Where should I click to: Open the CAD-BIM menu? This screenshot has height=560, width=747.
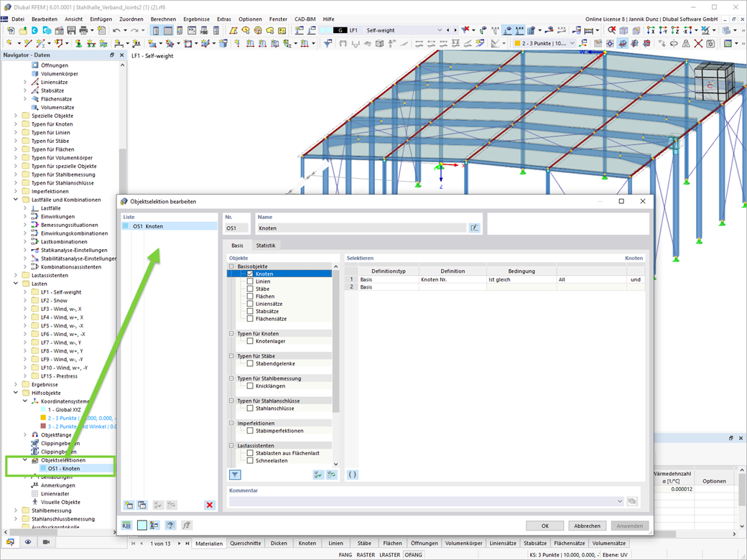pos(305,19)
